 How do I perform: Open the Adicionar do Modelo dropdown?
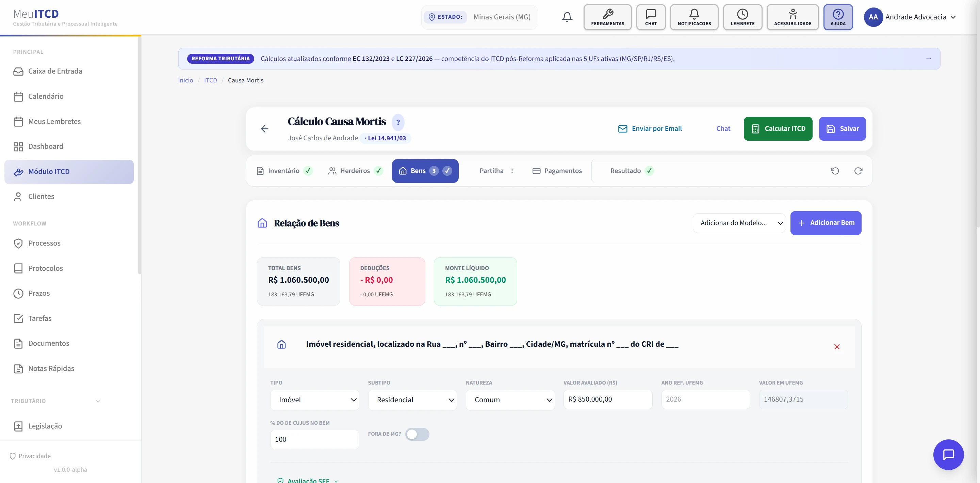739,223
